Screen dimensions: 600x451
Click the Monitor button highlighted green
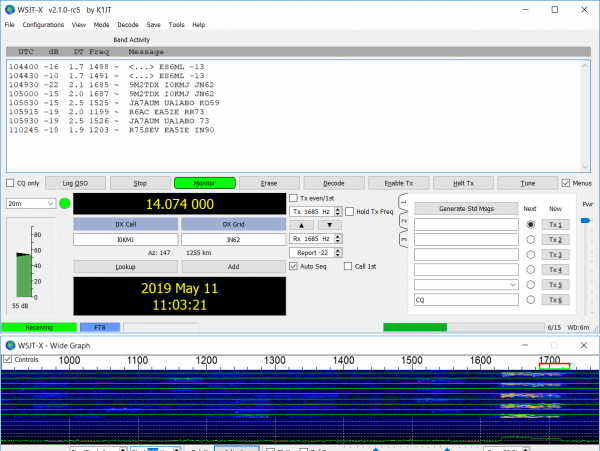pyautogui.click(x=204, y=183)
